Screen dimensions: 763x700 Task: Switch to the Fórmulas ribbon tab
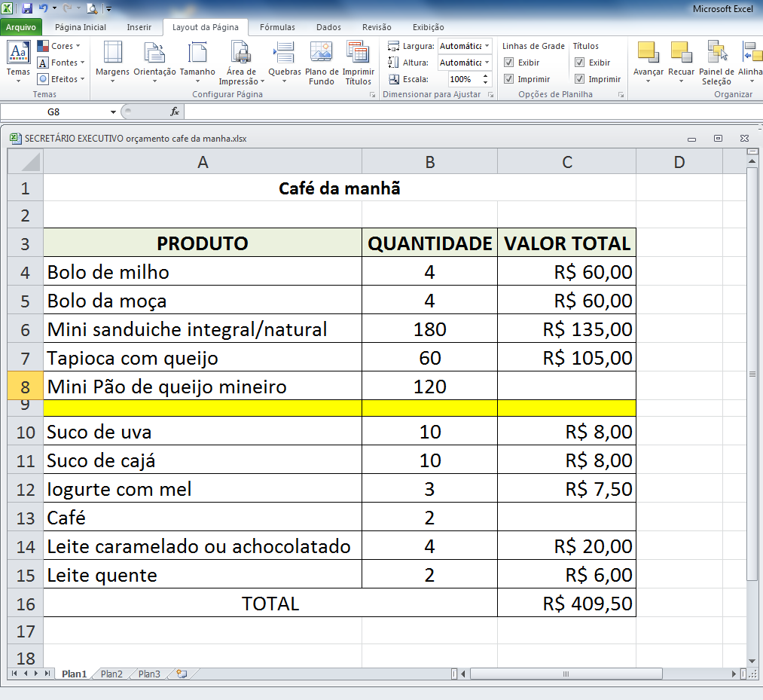[x=277, y=27]
